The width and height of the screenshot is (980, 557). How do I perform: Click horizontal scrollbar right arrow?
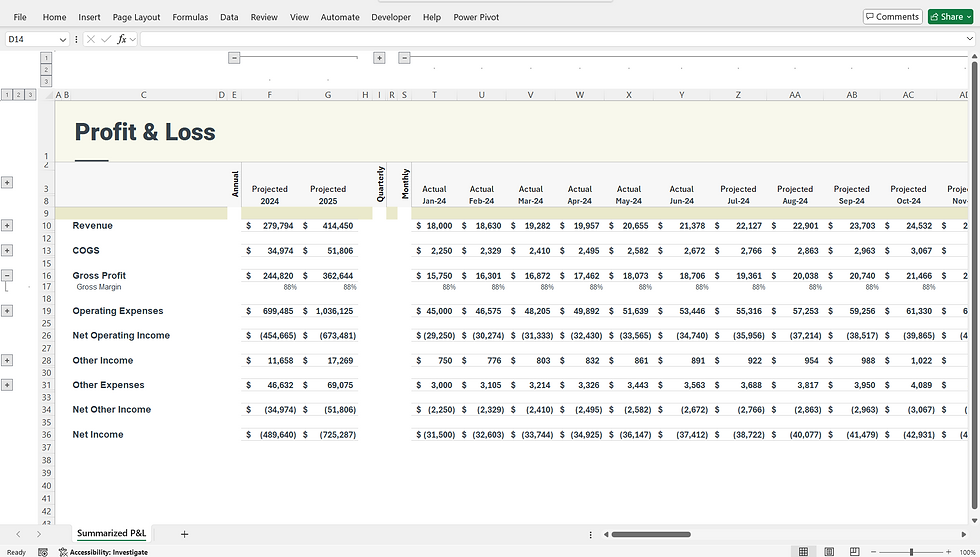(963, 534)
